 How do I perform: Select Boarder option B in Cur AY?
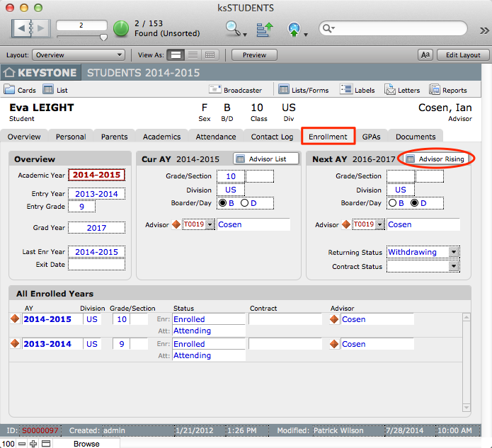point(223,203)
